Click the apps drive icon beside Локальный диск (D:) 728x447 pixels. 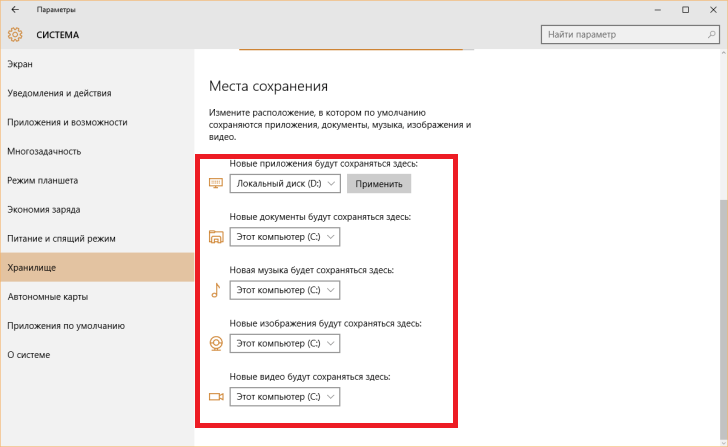tap(216, 183)
